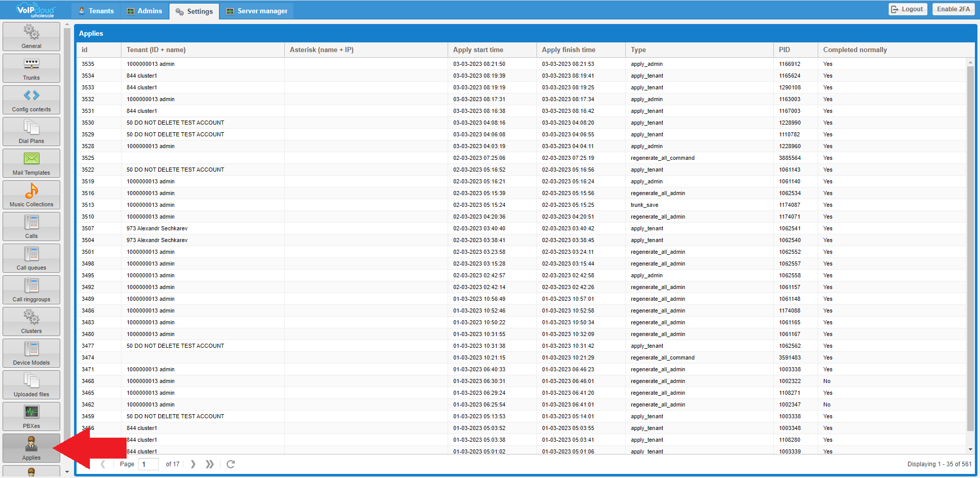This screenshot has width=980, height=478.
Task: Open Call queues in sidebar
Action: pyautogui.click(x=31, y=258)
